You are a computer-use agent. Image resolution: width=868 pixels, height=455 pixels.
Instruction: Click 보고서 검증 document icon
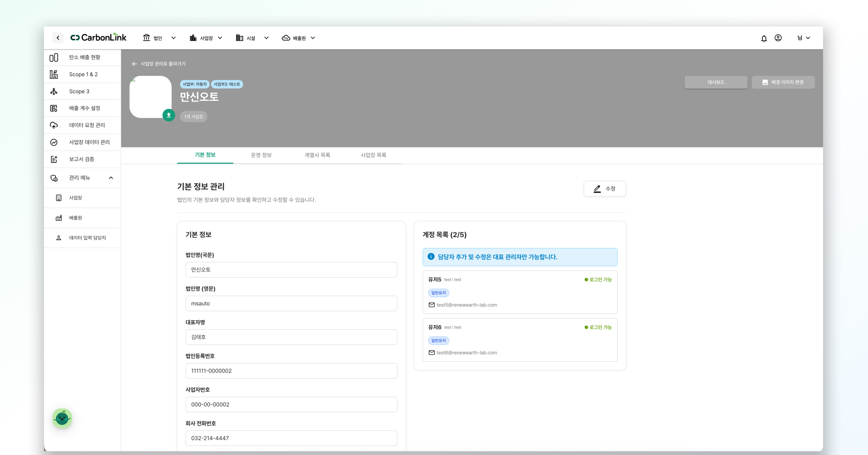[x=54, y=159]
